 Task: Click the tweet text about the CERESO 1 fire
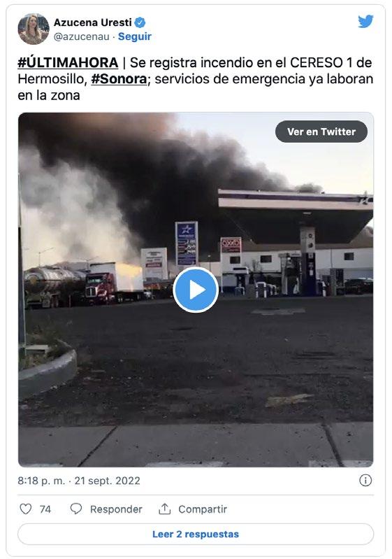coord(196,79)
